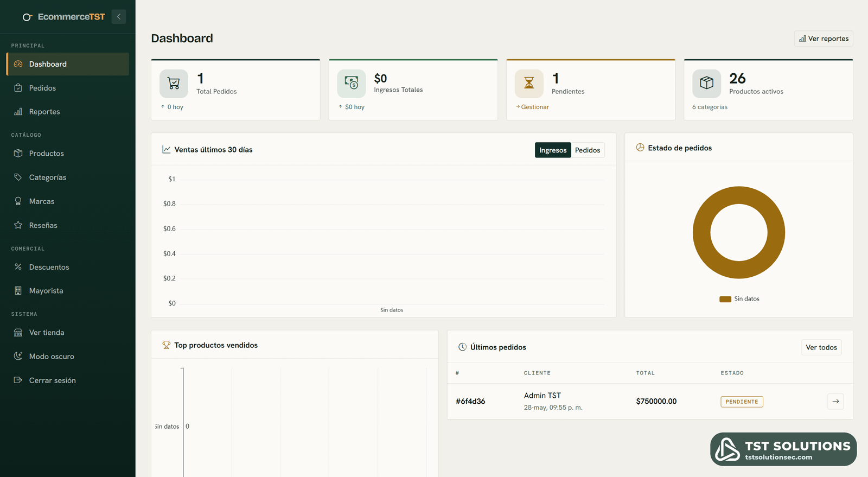
Task: Click the Reportes bar chart icon in sidebar
Action: [18, 112]
